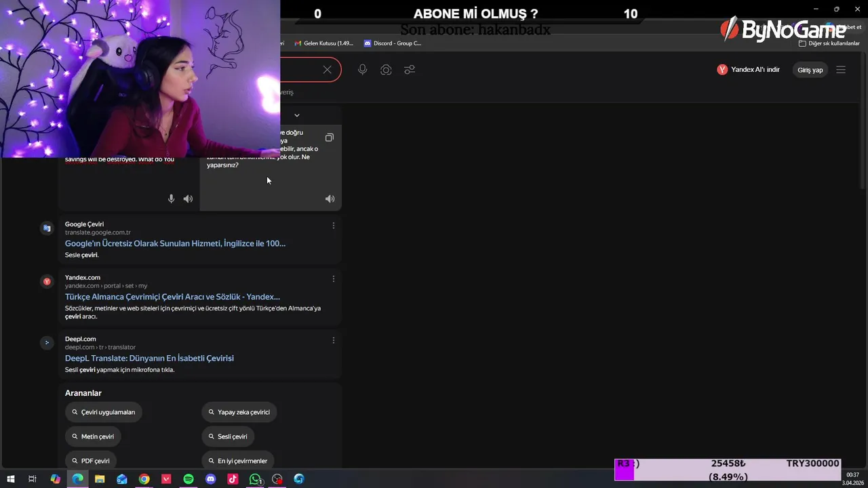This screenshot has width=868, height=488.
Task: Open Türkçe Almanca Çevrimiçi Çeviri Aracı result
Action: (x=172, y=297)
